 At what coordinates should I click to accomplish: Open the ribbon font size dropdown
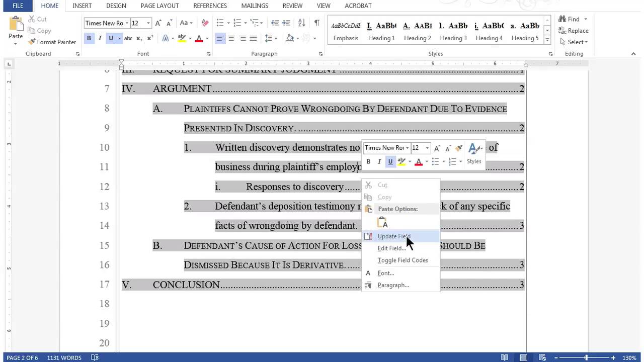(x=148, y=23)
